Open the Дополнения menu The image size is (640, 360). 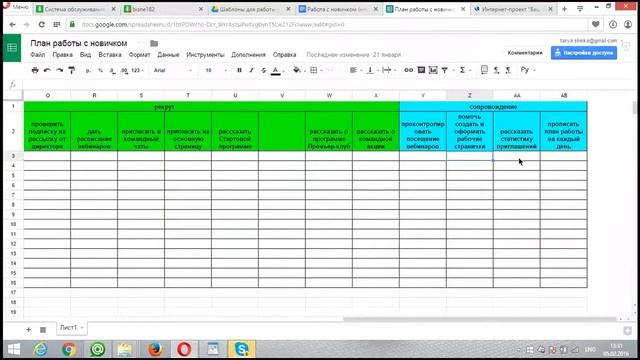pyautogui.click(x=248, y=54)
